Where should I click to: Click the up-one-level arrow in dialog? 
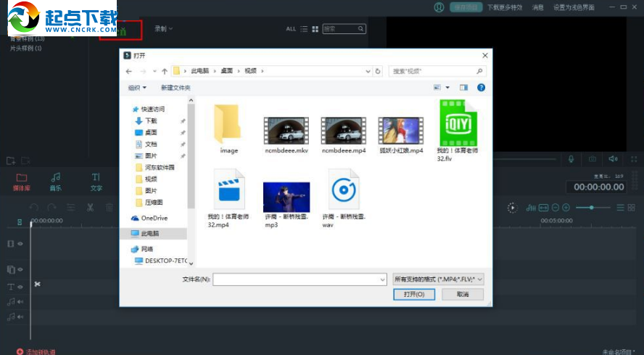click(165, 71)
